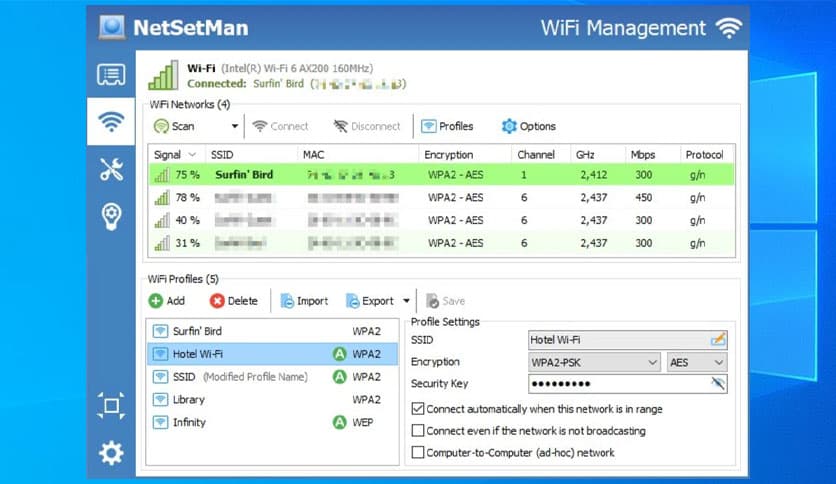Open the WPA2-PSK encryption dropdown

pyautogui.click(x=594, y=362)
